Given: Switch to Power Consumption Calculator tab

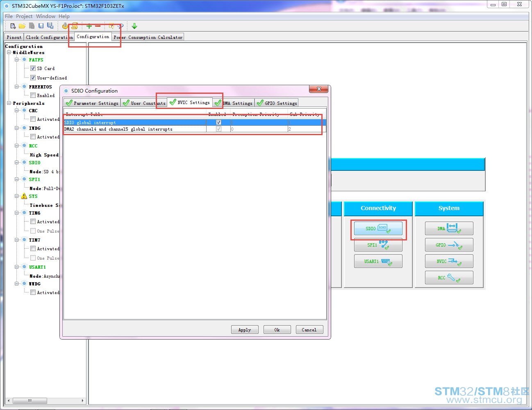Looking at the screenshot, I should 148,37.
